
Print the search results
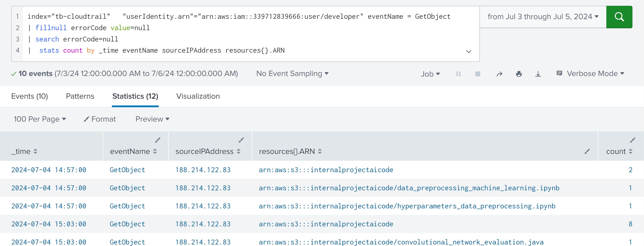(519, 74)
